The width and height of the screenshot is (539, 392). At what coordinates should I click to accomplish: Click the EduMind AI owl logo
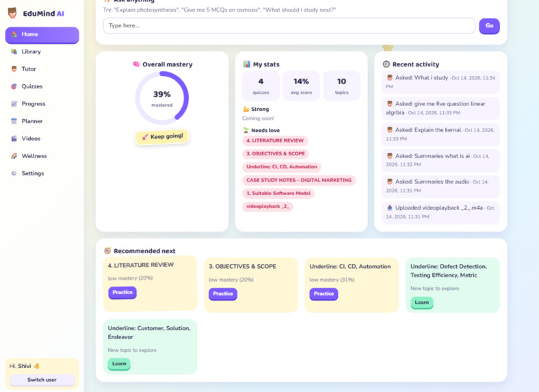(x=12, y=13)
